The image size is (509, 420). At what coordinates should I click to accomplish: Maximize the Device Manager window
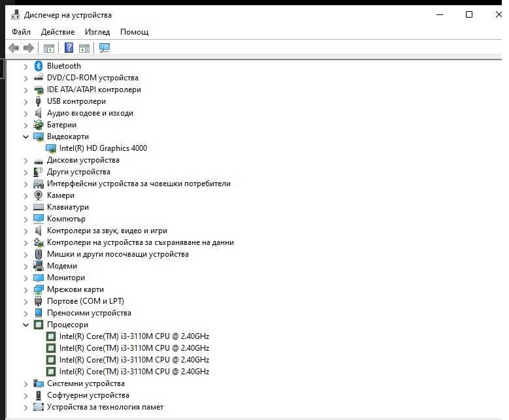coord(469,14)
